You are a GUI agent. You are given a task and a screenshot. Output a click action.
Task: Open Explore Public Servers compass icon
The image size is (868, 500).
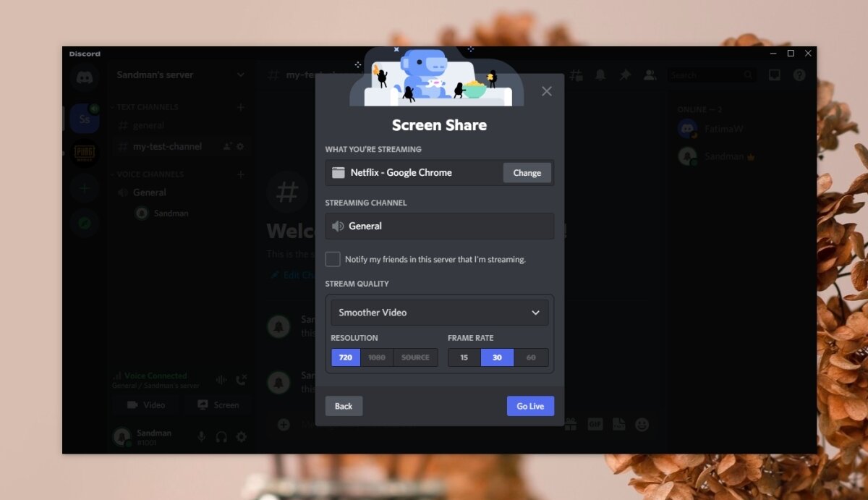coord(85,224)
